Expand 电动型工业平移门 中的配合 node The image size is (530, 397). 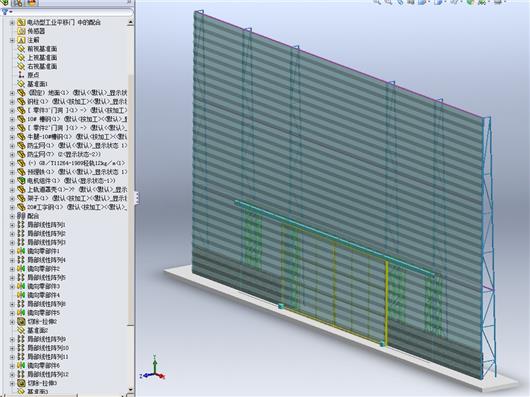point(12,23)
